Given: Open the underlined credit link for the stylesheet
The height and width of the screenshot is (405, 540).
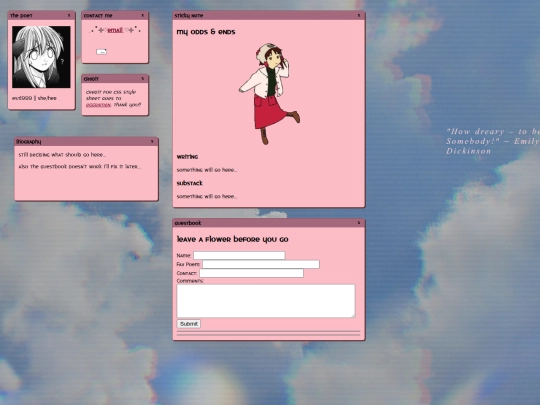Looking at the screenshot, I should click(x=98, y=105).
